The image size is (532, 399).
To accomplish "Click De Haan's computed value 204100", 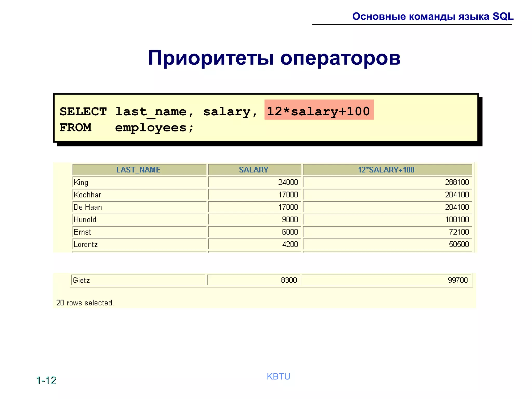I will tap(457, 207).
